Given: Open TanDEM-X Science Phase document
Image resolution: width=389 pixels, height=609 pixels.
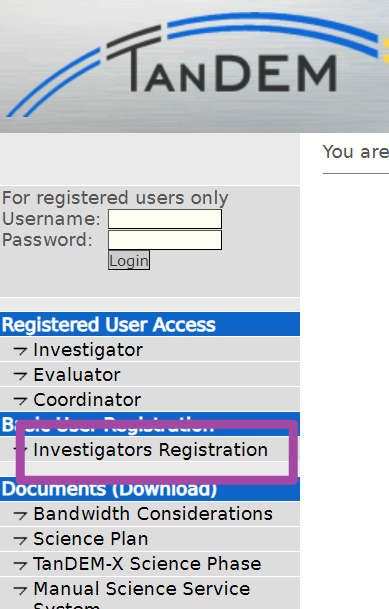Looking at the screenshot, I should [147, 564].
